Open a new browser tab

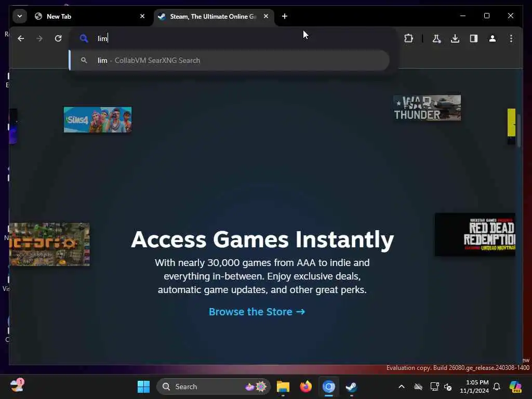[x=285, y=16]
